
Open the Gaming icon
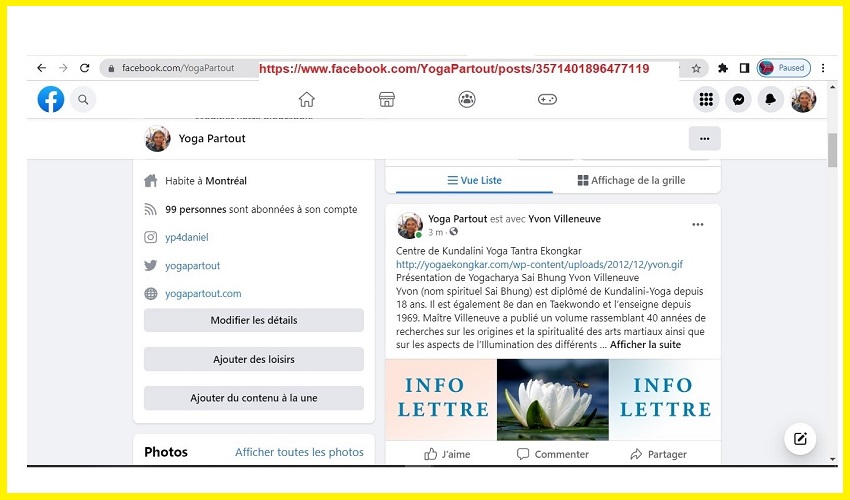547,99
